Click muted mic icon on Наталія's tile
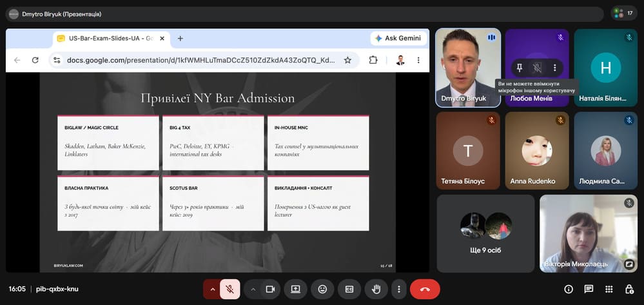Viewport: 644px width, 305px height. [629, 37]
